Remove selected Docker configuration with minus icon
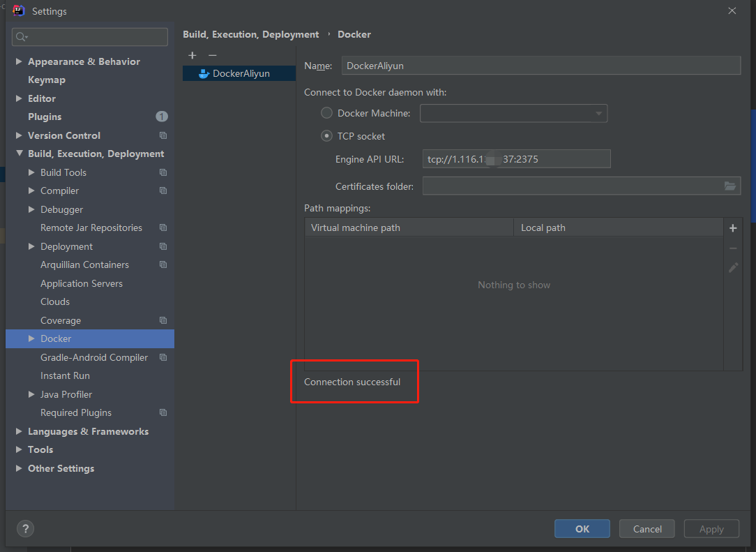This screenshot has height=552, width=756. pos(212,56)
